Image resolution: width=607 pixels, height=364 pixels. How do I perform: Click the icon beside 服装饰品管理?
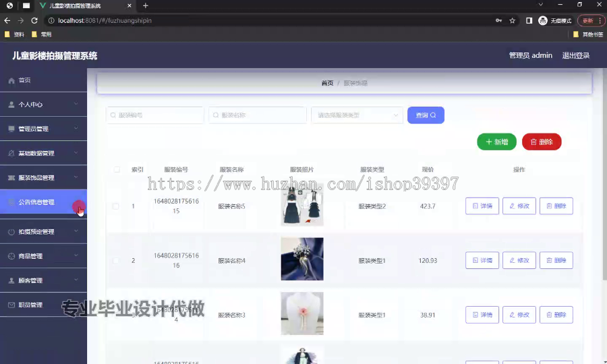tap(11, 177)
